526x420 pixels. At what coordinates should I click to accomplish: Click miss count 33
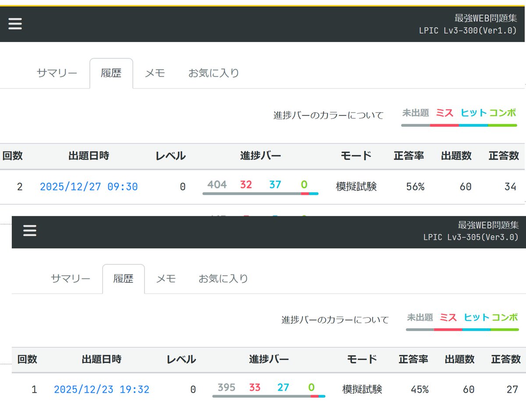[x=255, y=388]
